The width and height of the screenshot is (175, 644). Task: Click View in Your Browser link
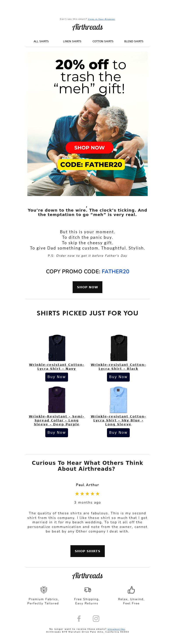tap(101, 19)
